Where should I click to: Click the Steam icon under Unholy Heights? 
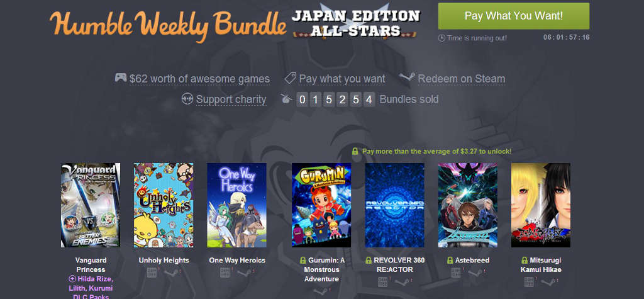tap(172, 273)
